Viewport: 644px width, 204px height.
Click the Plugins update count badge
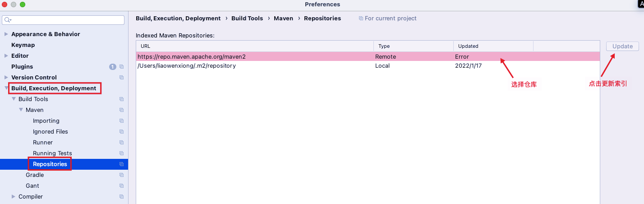click(x=113, y=67)
